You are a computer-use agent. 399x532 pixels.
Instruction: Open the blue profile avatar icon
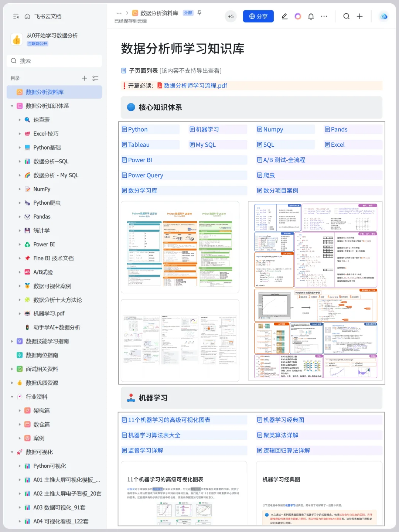coord(384,16)
